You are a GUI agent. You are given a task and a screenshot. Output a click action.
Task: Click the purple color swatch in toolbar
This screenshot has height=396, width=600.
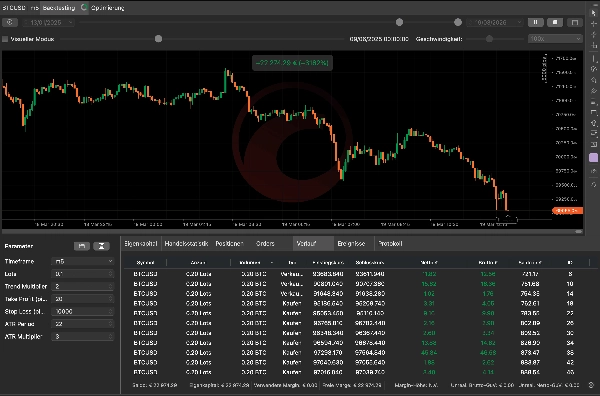(x=593, y=158)
